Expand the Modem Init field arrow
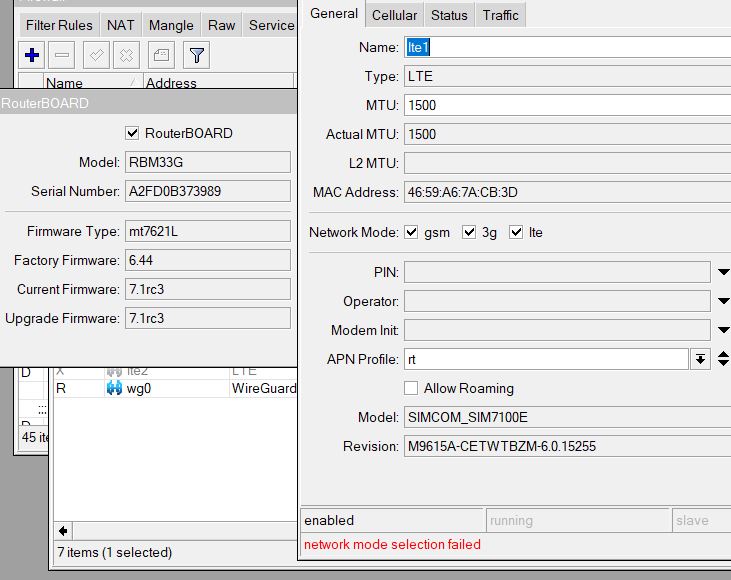The image size is (731, 580). tap(724, 330)
